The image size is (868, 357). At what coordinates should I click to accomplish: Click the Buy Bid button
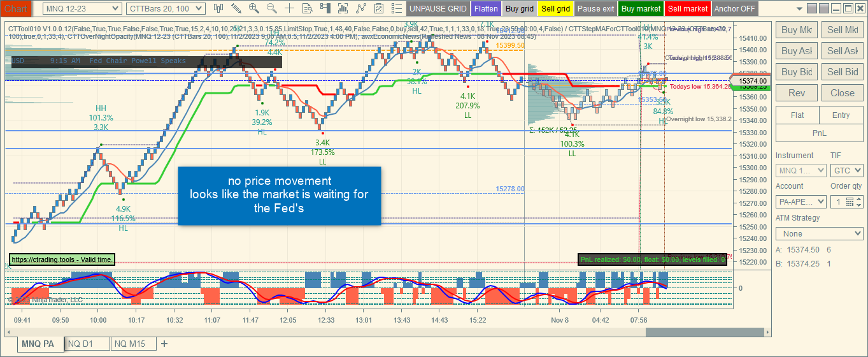pos(797,72)
